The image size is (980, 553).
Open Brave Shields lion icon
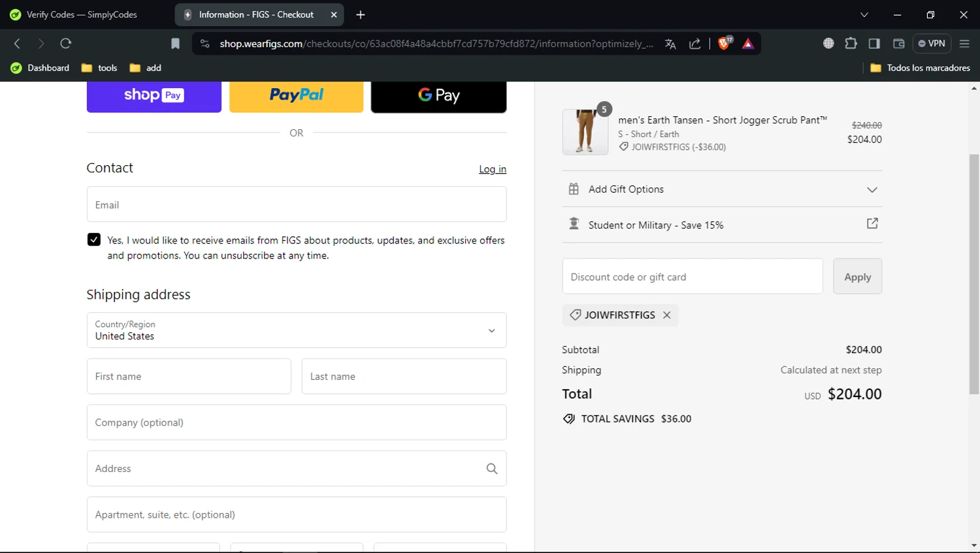click(x=725, y=44)
